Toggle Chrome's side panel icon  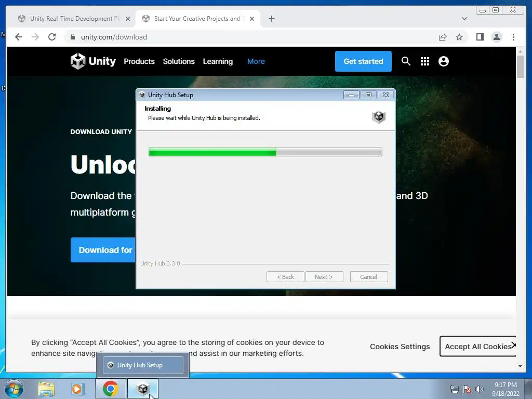click(480, 37)
